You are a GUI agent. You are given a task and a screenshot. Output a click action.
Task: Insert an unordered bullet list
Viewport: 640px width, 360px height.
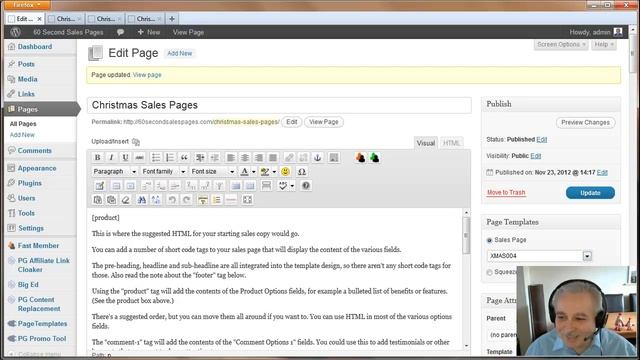tap(156, 158)
